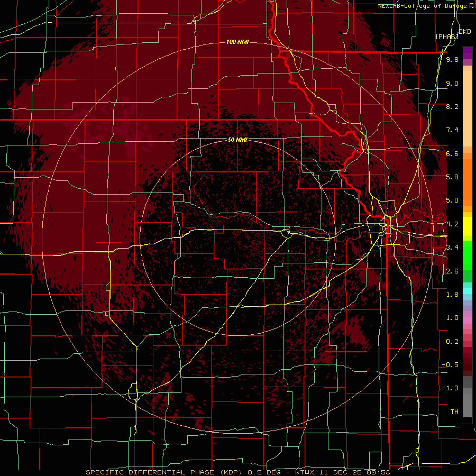Image resolution: width=476 pixels, height=476 pixels.
Task: Click the "9.8" value on the color scale
Action: point(452,60)
